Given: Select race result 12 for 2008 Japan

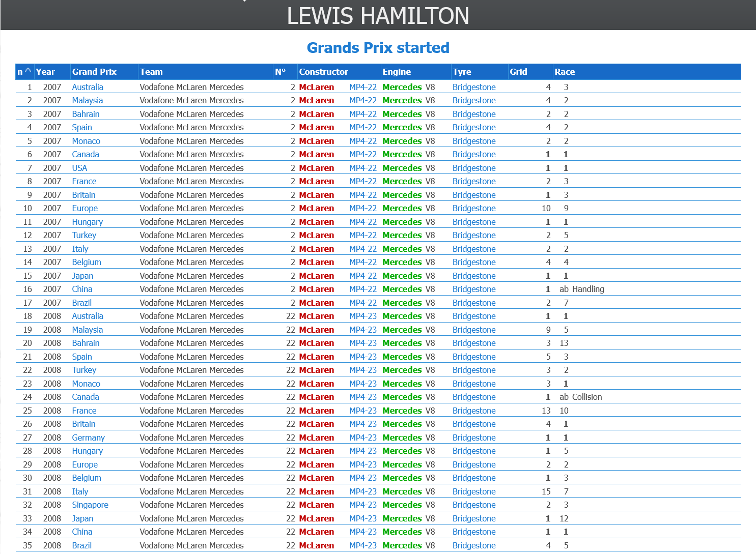Looking at the screenshot, I should coord(564,518).
